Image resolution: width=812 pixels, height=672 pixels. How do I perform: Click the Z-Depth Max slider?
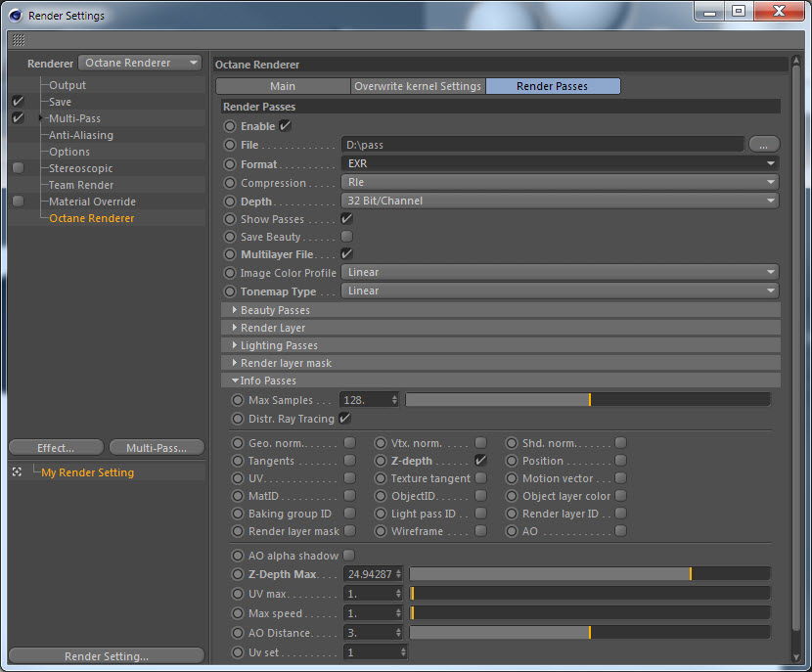pyautogui.click(x=590, y=574)
